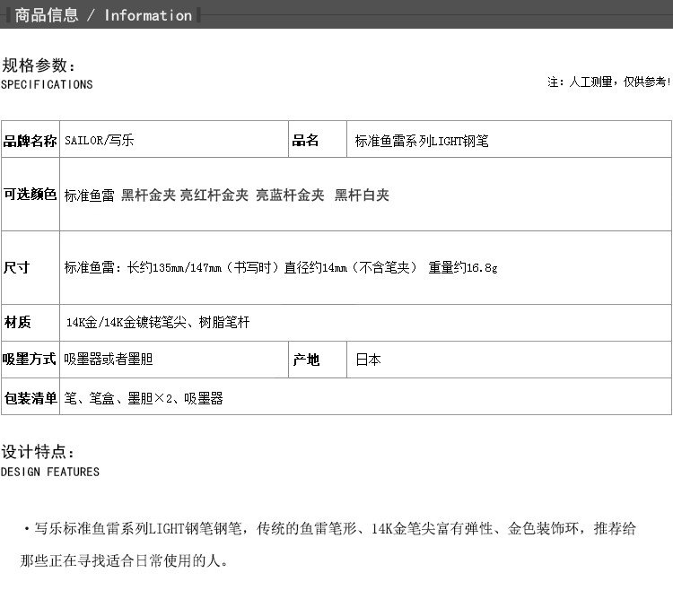Click the note 注:人工测量,仅供参考!
673x616 pixels.
(x=609, y=82)
